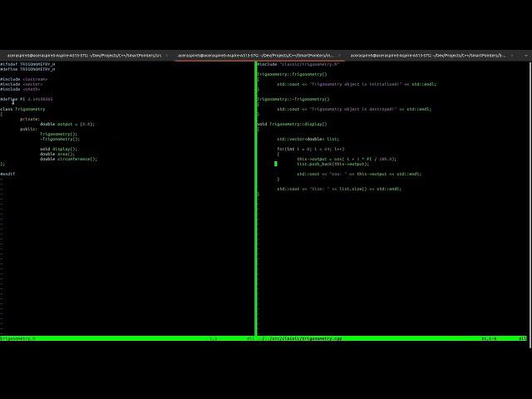Switch to the middle active terminal tab

[x=256, y=56]
